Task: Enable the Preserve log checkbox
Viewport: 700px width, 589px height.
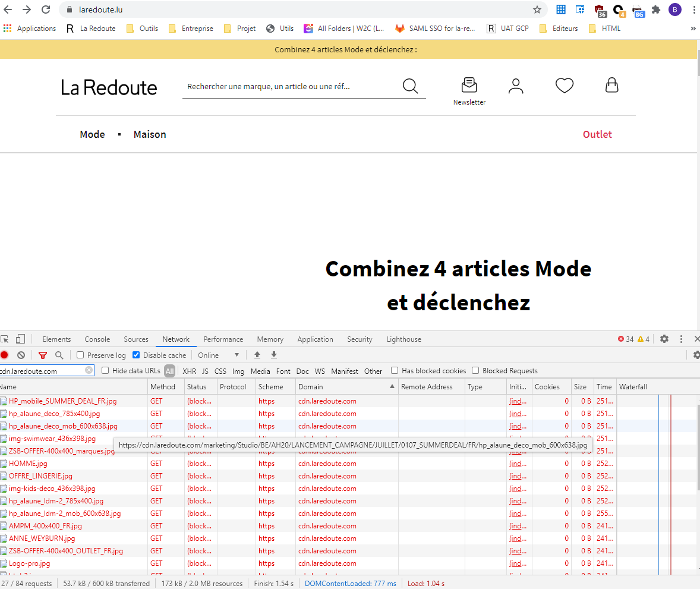Action: pos(80,355)
